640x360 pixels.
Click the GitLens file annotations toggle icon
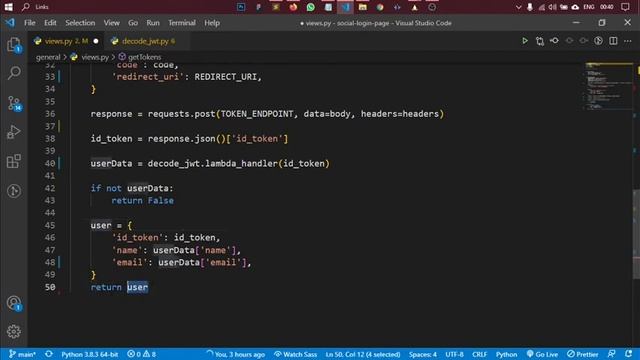tap(598, 41)
